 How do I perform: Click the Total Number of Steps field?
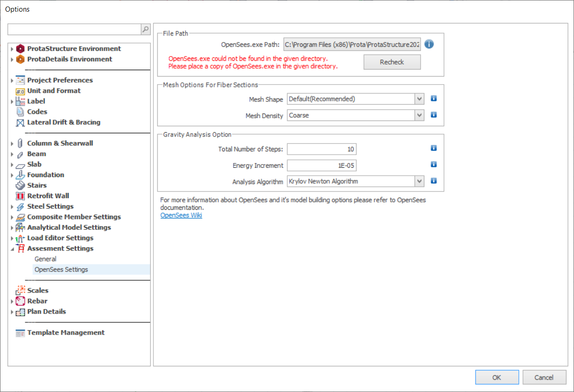tap(321, 149)
